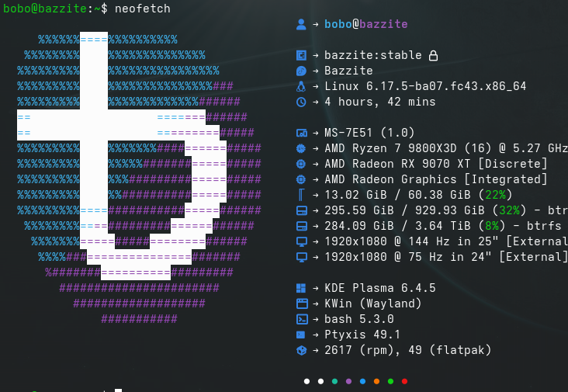
Task: Click the OS icon beside Bazzite
Action: pyautogui.click(x=301, y=71)
